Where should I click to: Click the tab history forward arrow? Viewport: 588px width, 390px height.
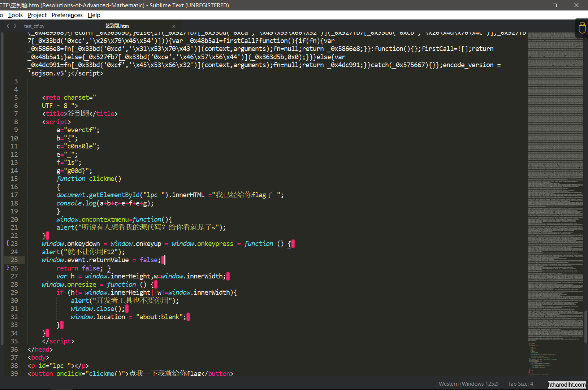click(x=15, y=26)
